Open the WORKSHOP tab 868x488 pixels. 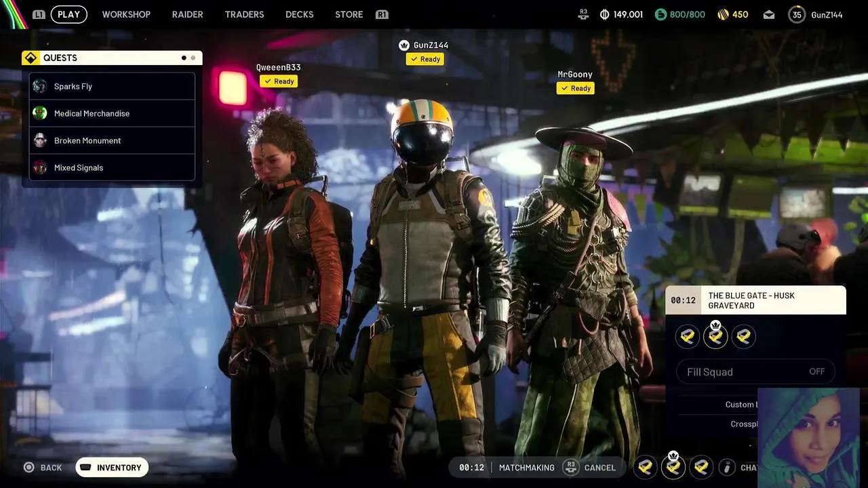126,14
